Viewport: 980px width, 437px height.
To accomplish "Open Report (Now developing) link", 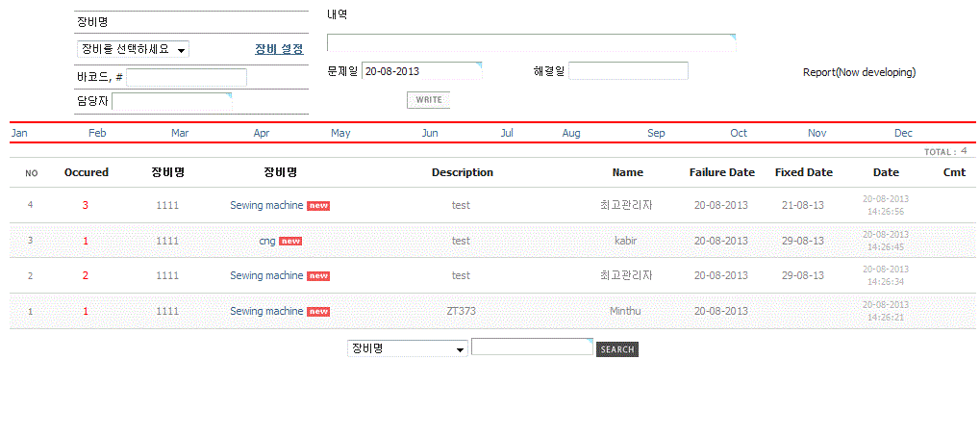I will (x=859, y=72).
